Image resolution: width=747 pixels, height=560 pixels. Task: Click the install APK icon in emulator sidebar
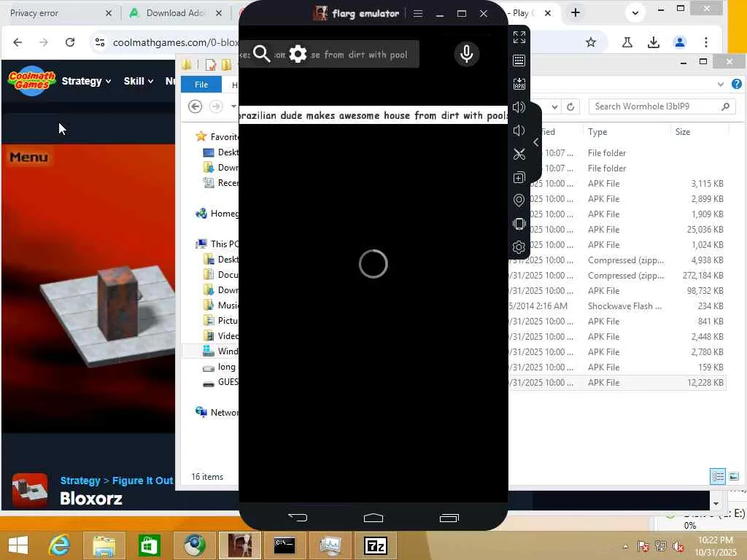click(519, 84)
